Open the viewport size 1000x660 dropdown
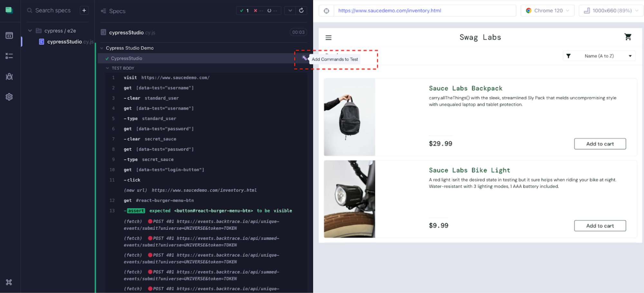The image size is (644, 293). pyautogui.click(x=611, y=11)
